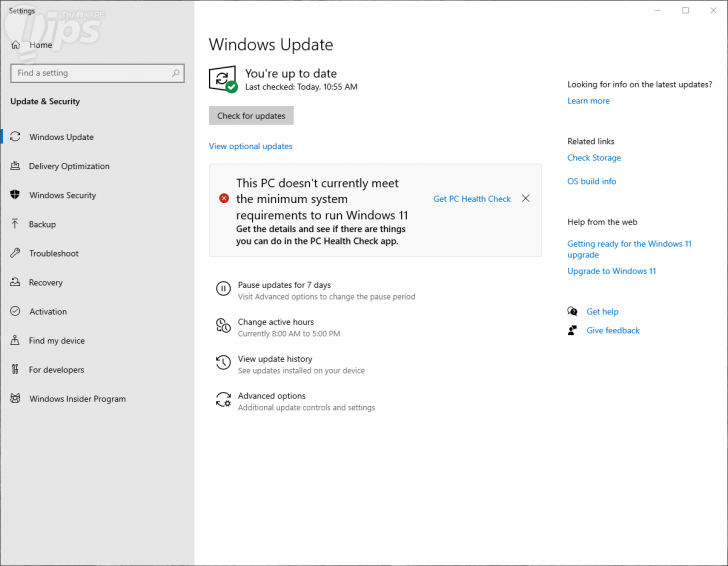Click the Find my device icon
The image size is (728, 566).
click(15, 340)
